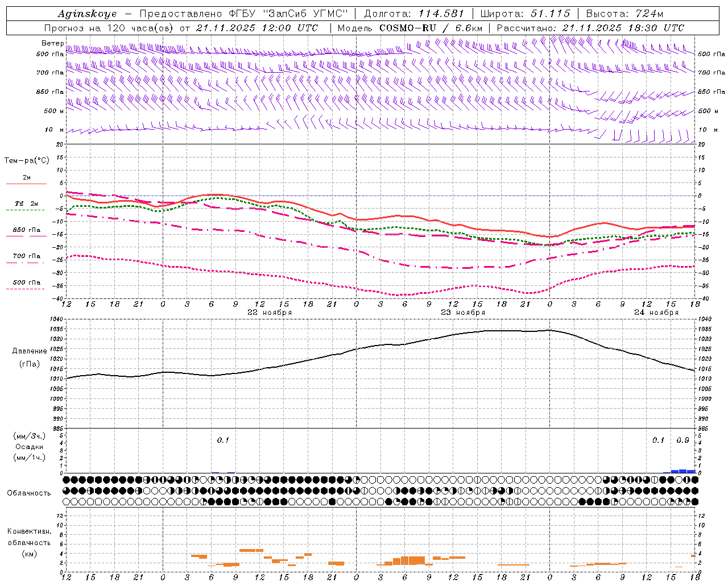The width and height of the screenshot is (728, 582).
Task: Click the Конвективн. convective cloud label
Action: 30,531
